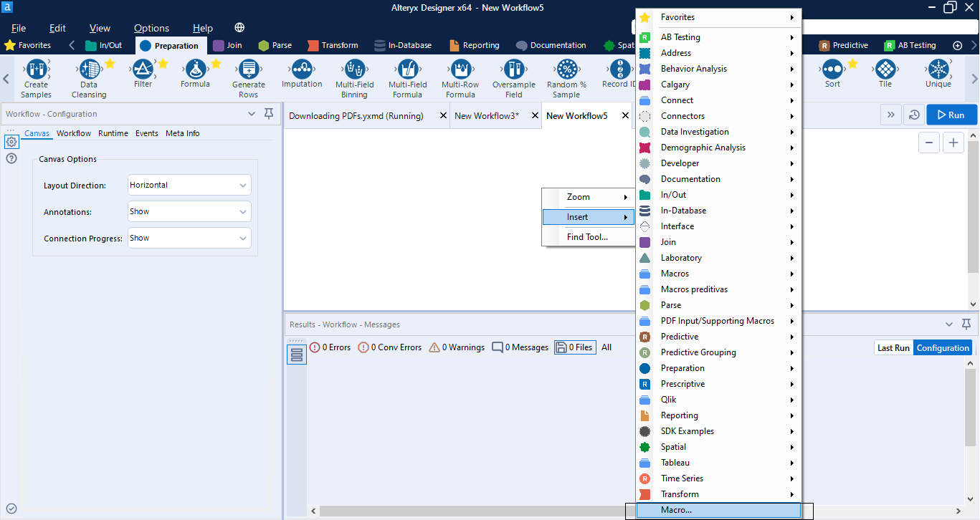Click the Filter tool icon
The height and width of the screenshot is (520, 980).
point(143,69)
